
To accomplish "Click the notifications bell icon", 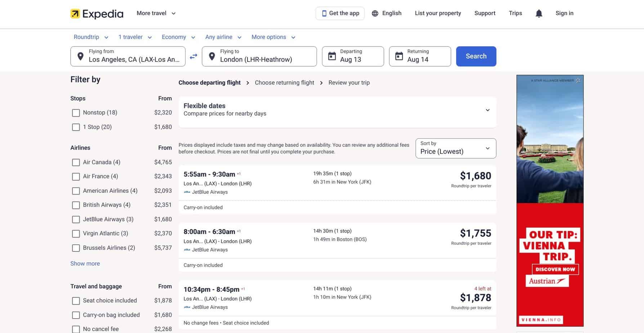I will [539, 13].
